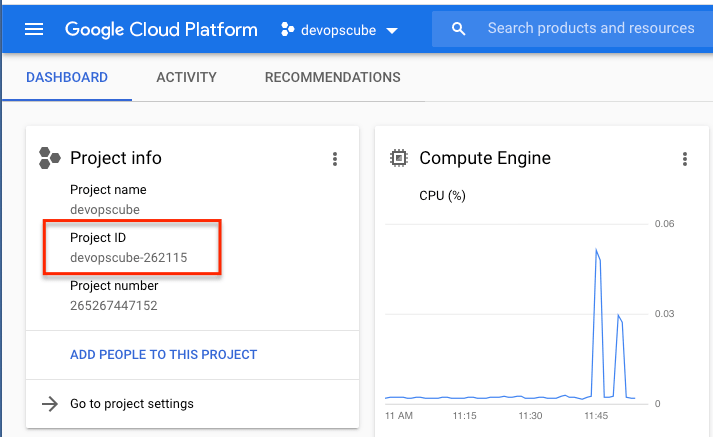Select the project number 265267447152
The height and width of the screenshot is (437, 713).
(x=114, y=306)
